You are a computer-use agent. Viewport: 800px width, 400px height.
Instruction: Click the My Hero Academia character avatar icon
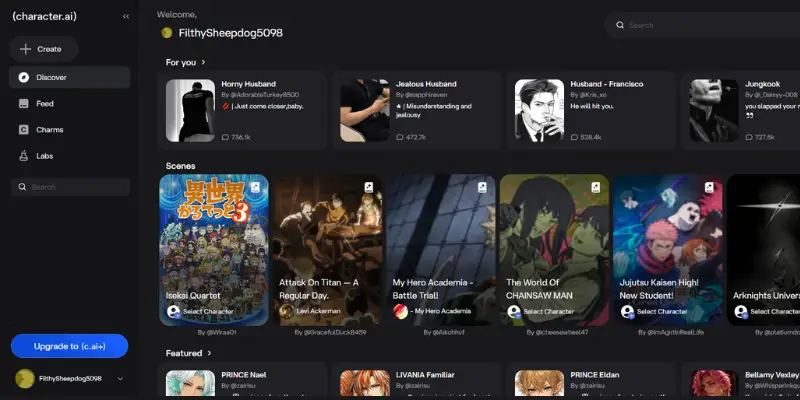[401, 311]
